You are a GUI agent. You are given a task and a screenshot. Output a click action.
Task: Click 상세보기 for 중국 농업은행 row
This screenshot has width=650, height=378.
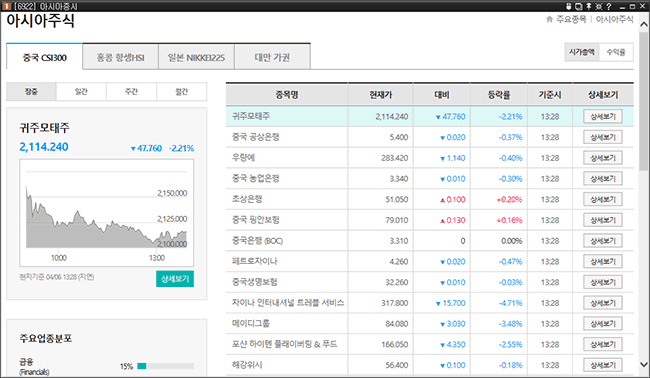pos(603,179)
